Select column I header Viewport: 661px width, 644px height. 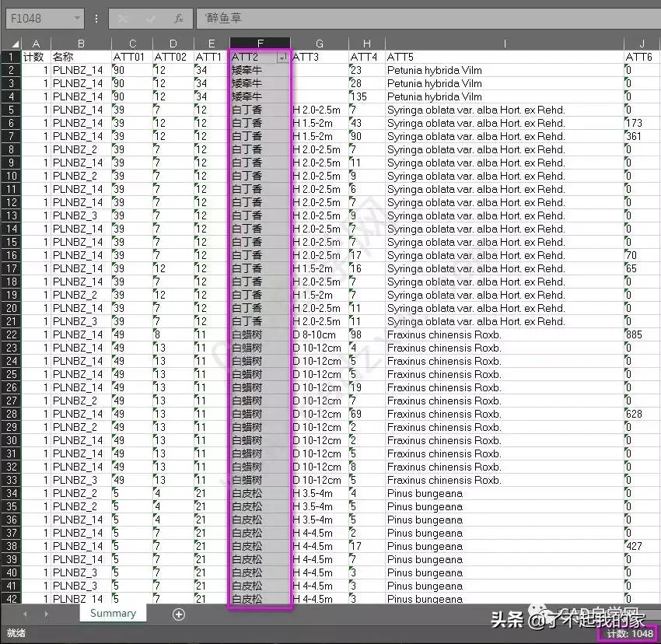[x=504, y=44]
